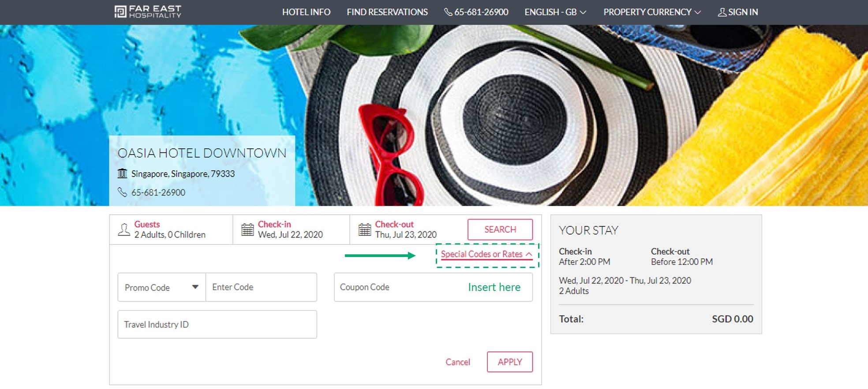Focus the Travel Industry ID field
The height and width of the screenshot is (389, 868).
(217, 325)
